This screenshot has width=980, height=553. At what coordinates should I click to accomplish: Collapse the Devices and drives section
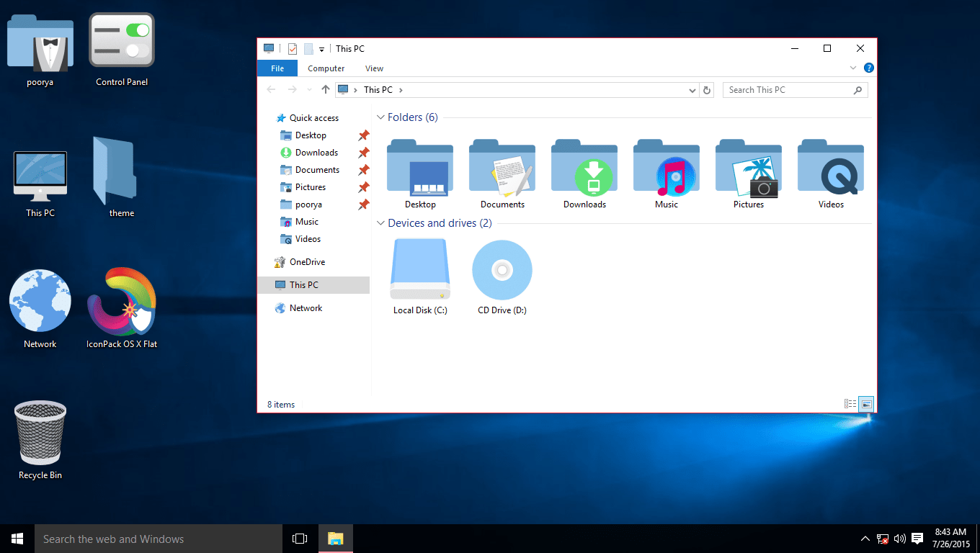point(380,223)
